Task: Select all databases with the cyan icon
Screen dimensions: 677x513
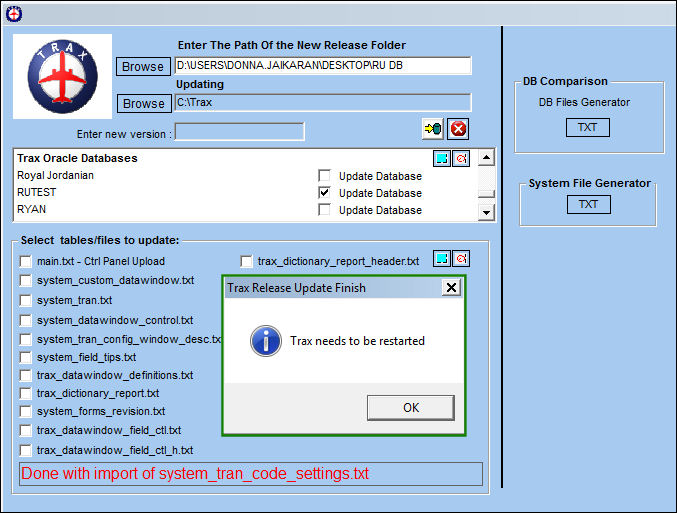Action: tap(442, 158)
